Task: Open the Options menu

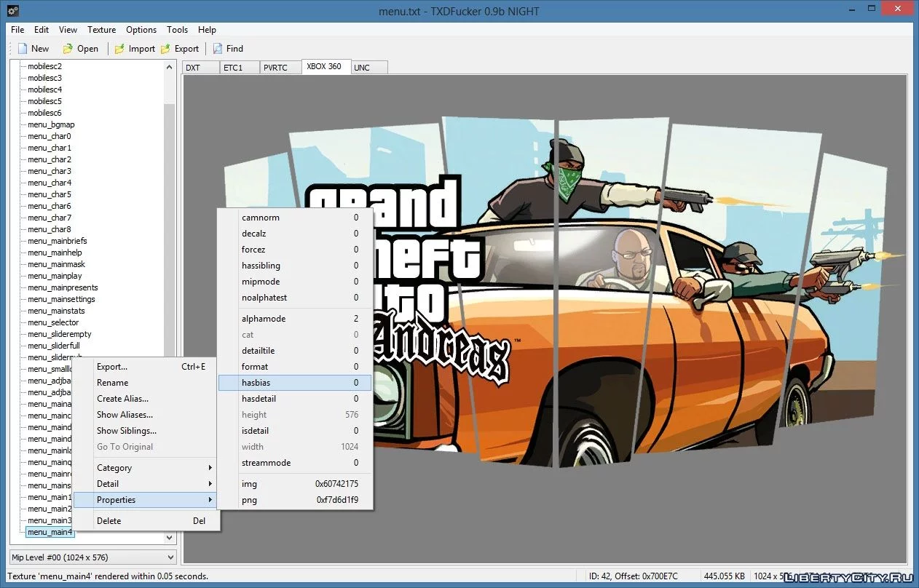Action: pyautogui.click(x=141, y=30)
